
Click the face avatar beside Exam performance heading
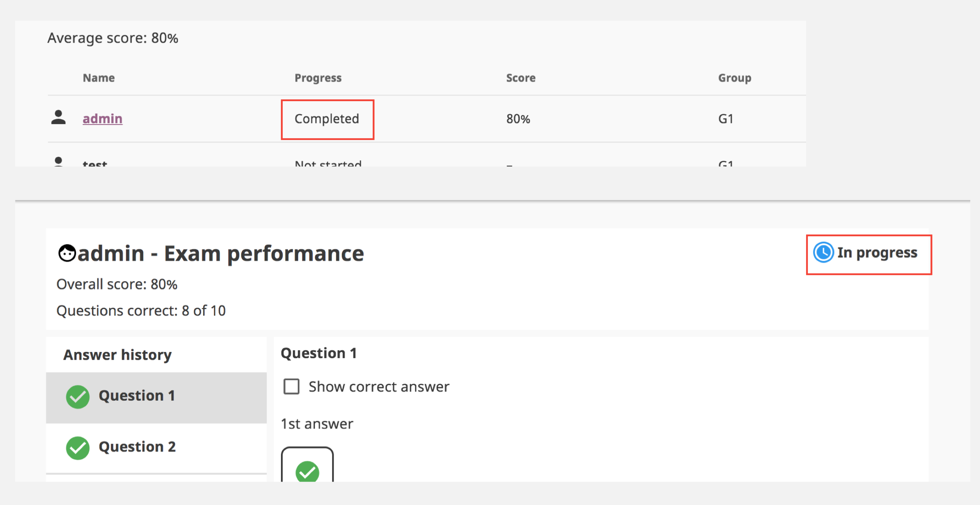(x=67, y=253)
